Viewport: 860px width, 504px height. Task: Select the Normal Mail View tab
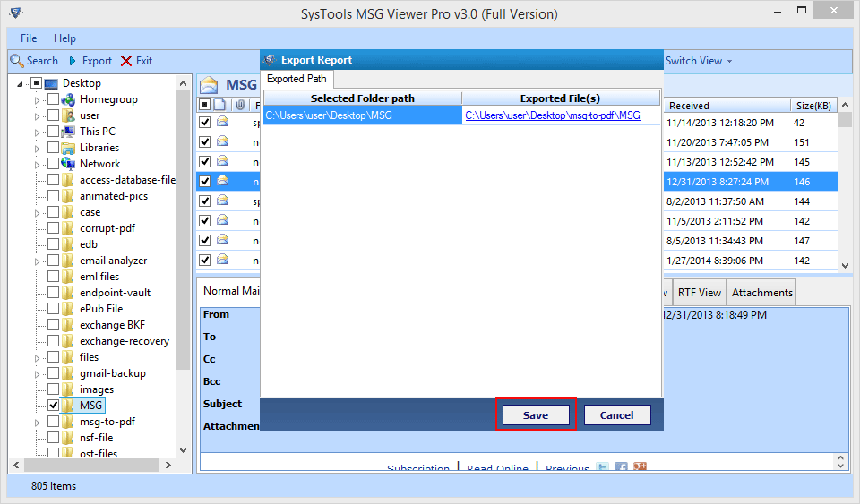230,291
